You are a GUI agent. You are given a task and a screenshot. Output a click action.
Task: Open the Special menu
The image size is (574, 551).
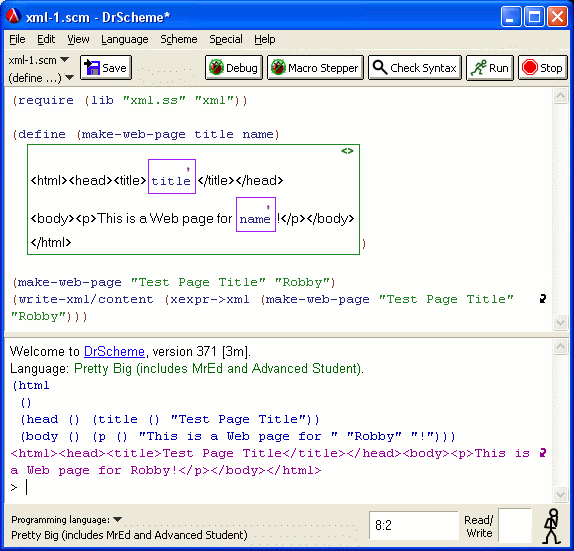[226, 39]
